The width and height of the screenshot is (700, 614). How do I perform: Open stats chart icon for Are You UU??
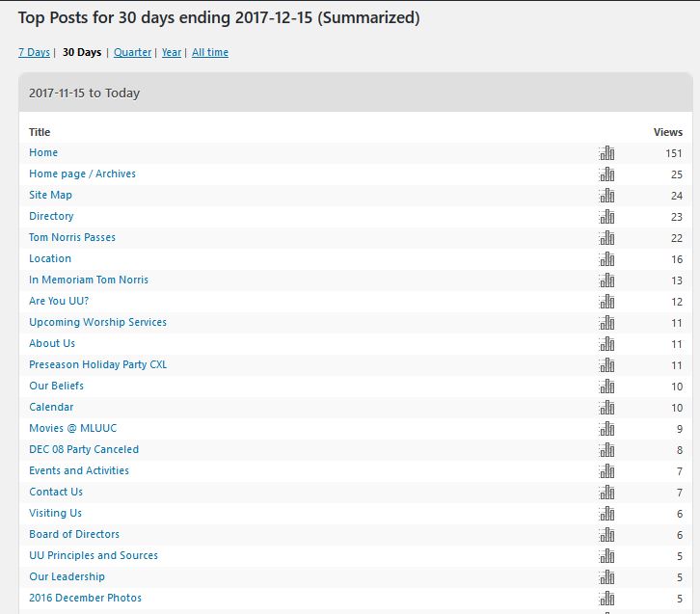[606, 301]
